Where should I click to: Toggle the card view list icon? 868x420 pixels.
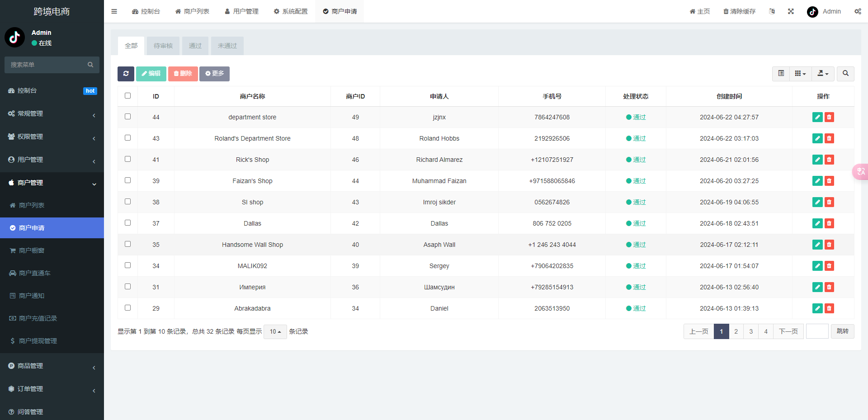click(x=781, y=73)
